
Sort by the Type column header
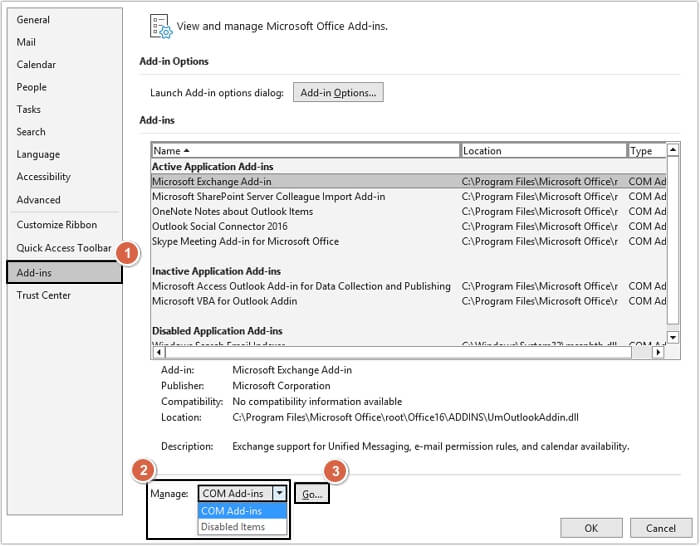[x=646, y=151]
